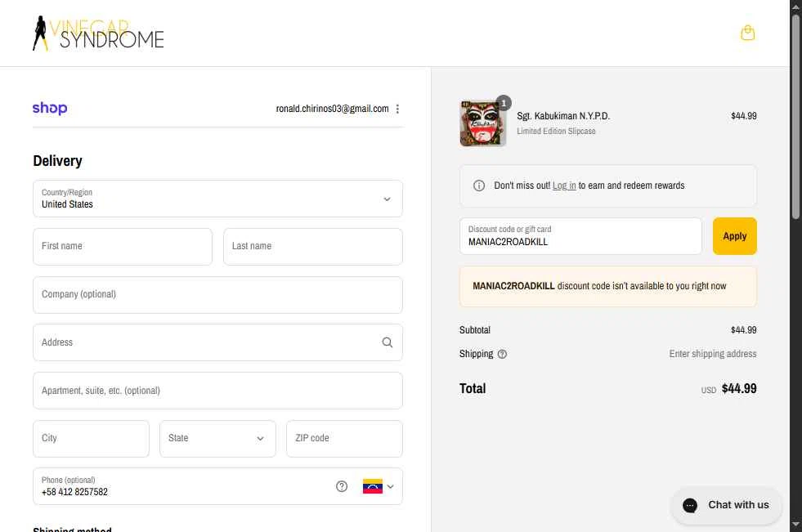
Task: Click the Total amount $44.99
Action: [x=739, y=389]
